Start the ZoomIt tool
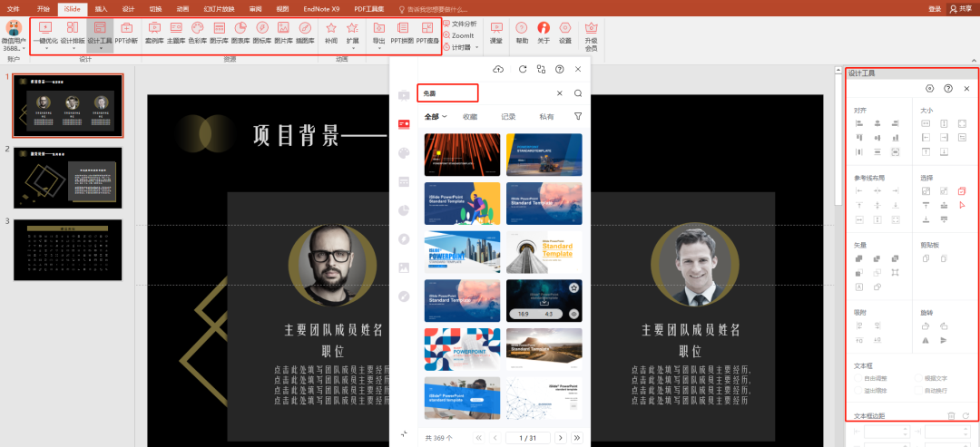 [x=458, y=35]
